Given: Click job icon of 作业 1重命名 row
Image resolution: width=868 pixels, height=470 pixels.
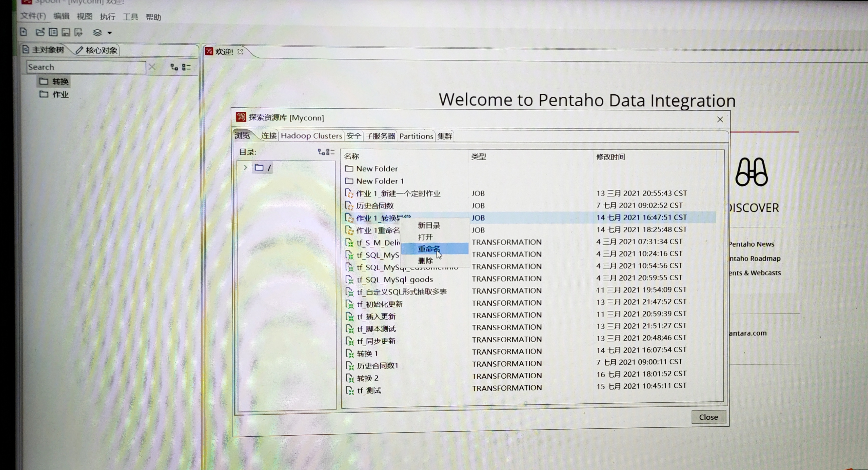Looking at the screenshot, I should (349, 230).
